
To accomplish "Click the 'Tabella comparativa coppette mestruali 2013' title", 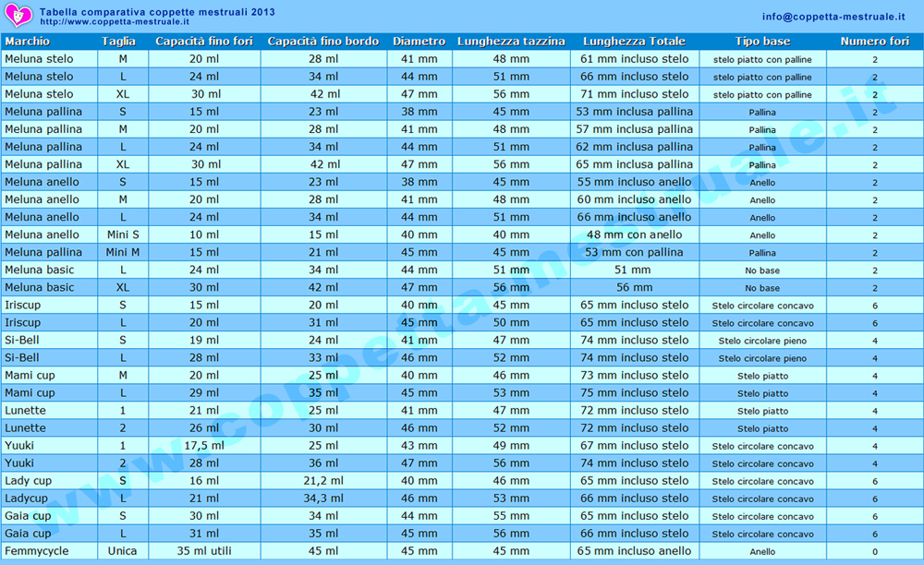I will [157, 12].
